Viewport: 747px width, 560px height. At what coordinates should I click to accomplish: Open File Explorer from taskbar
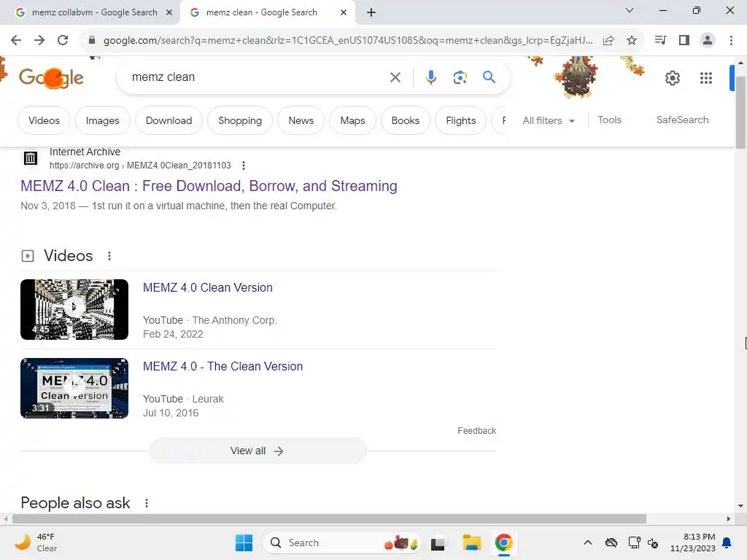472,542
